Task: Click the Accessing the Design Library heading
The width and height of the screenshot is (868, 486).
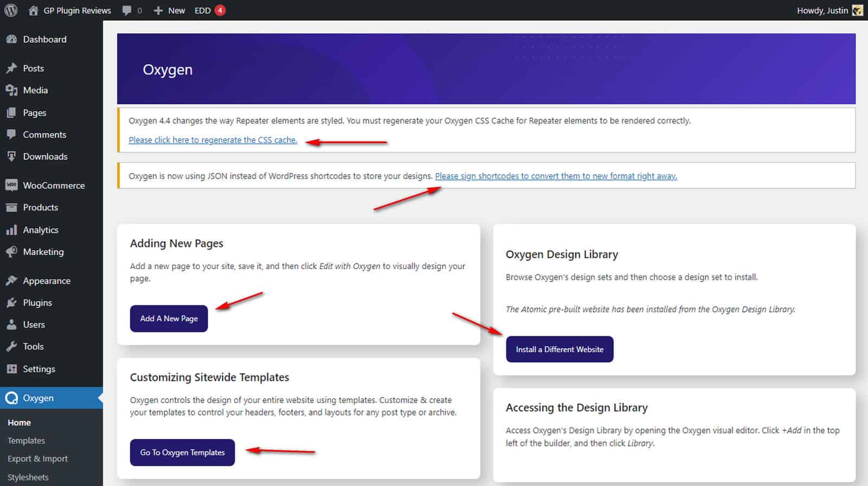Action: tap(577, 408)
